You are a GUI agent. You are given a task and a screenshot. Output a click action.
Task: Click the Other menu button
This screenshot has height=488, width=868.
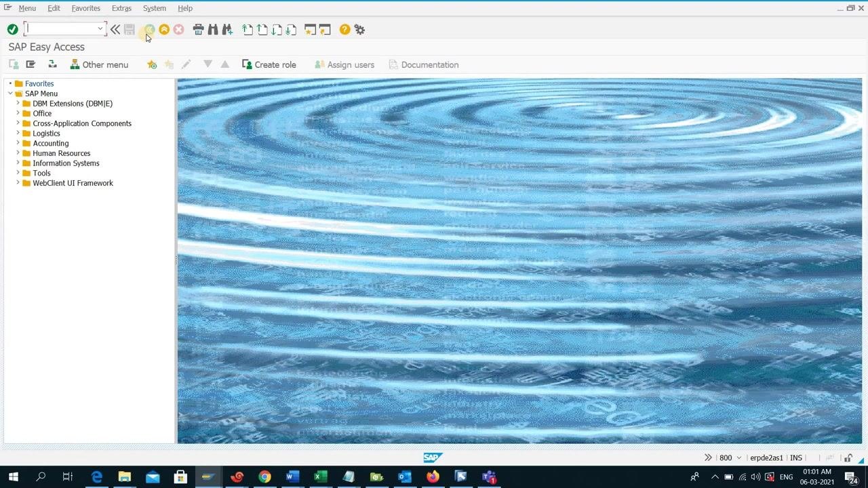99,64
